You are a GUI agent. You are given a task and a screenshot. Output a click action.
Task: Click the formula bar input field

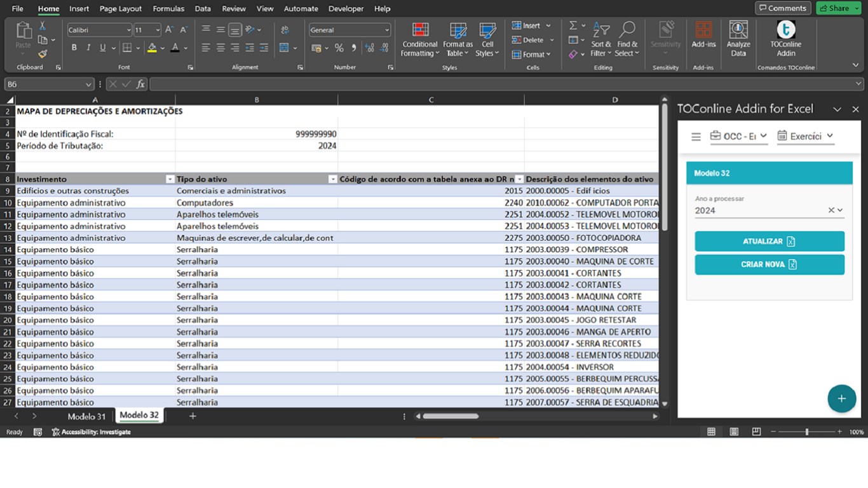pyautogui.click(x=502, y=84)
